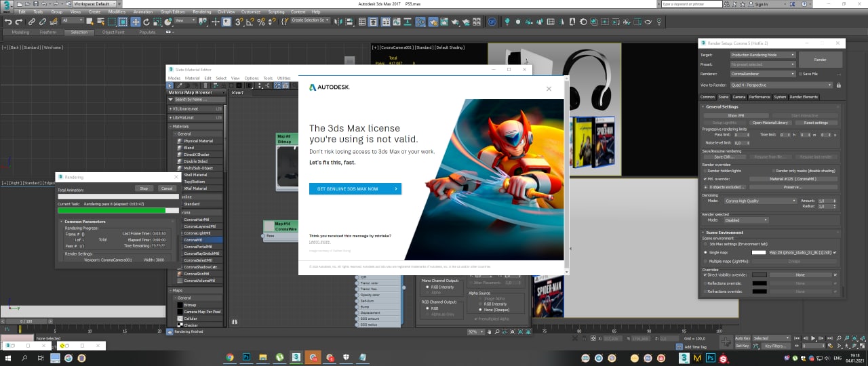Toggle Window/Crossing selection mode
This screenshot has height=366, width=868.
(x=123, y=22)
